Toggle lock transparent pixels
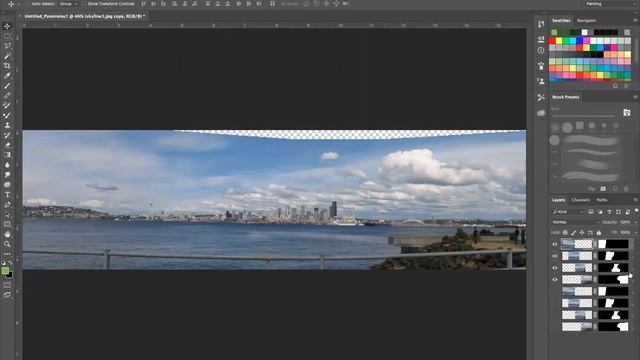 pyautogui.click(x=565, y=233)
